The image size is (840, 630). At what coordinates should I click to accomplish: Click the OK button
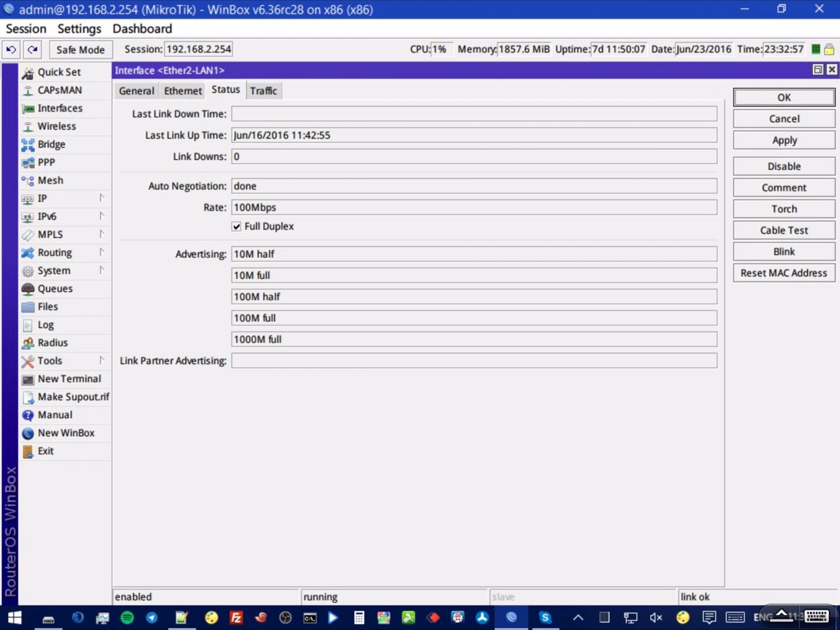click(x=784, y=97)
